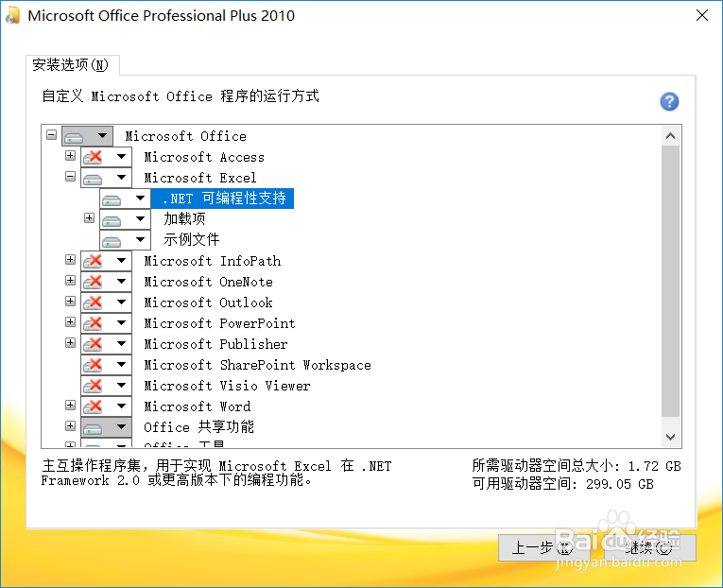This screenshot has height=588, width=723.
Task: Open the help question mark icon
Action: click(x=669, y=101)
